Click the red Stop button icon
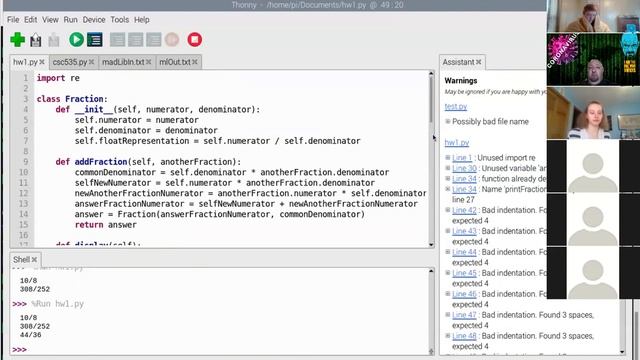Viewport: 640px width, 360px height. coord(195,40)
